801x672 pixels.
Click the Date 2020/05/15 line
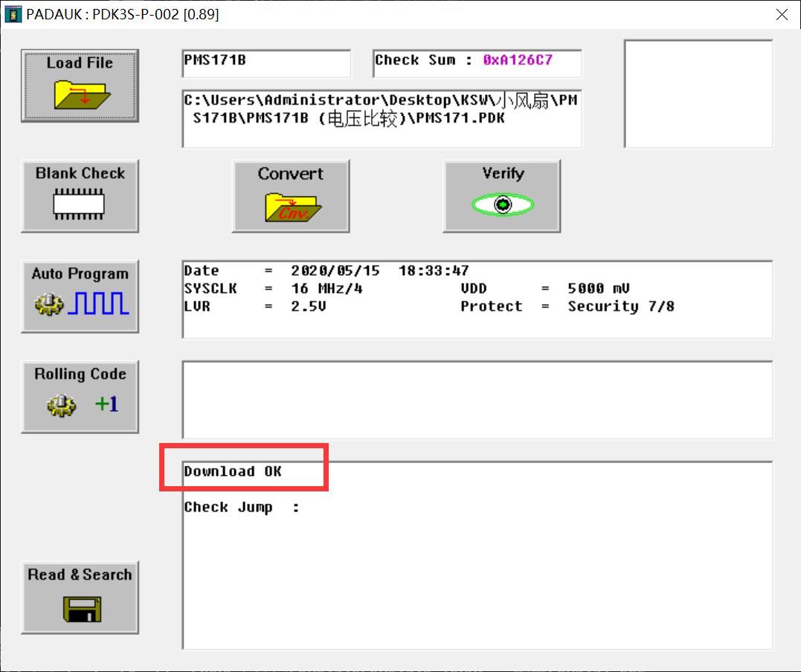click(326, 271)
